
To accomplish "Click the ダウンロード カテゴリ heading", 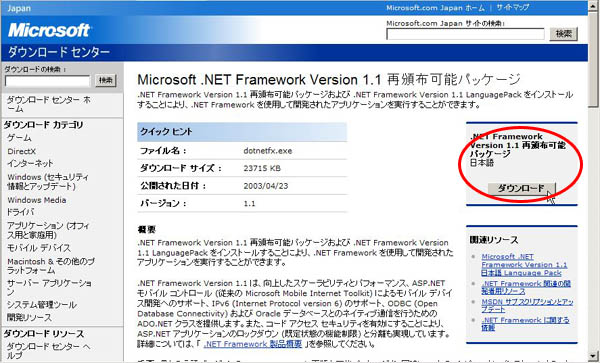I will click(x=43, y=125).
